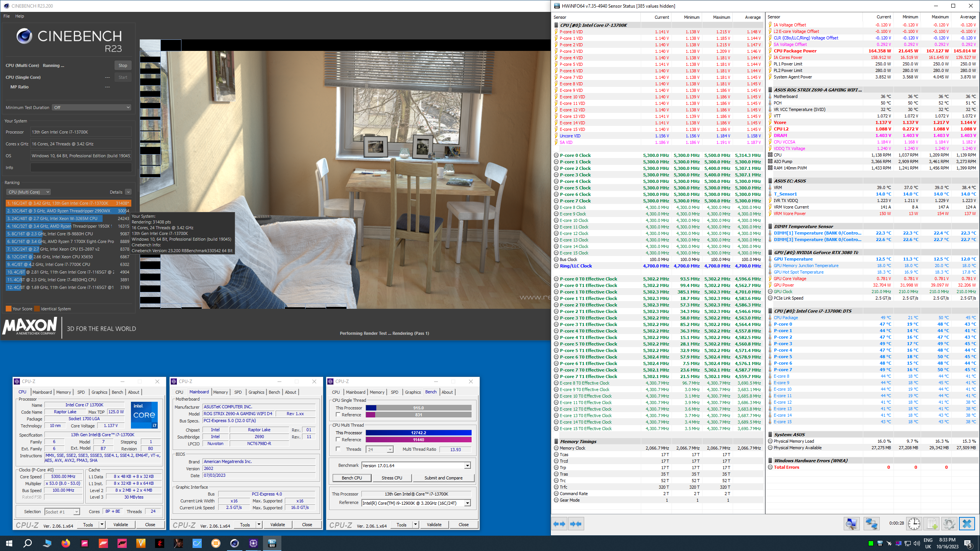Launch GTA V yellow icon in taskbar

pyautogui.click(x=141, y=543)
